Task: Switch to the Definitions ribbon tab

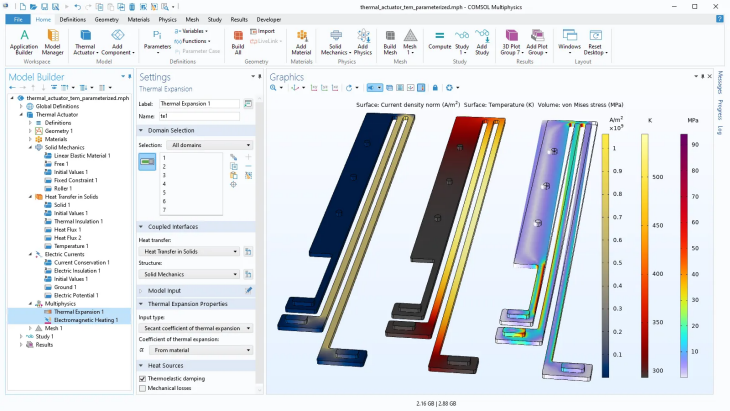Action: (x=73, y=20)
